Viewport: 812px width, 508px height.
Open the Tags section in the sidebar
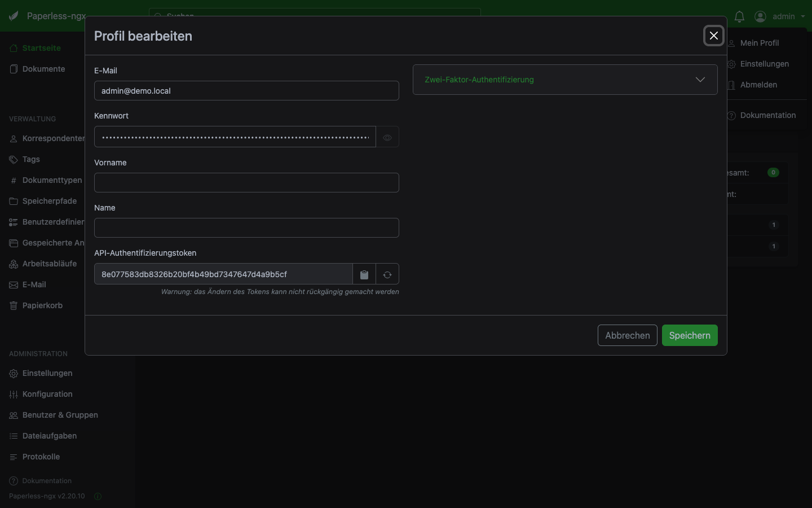pos(31,159)
